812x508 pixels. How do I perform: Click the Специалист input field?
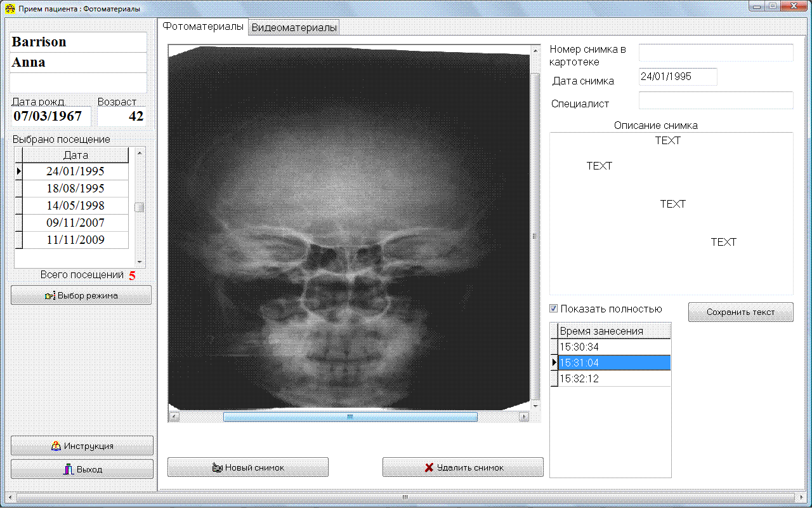tap(716, 100)
